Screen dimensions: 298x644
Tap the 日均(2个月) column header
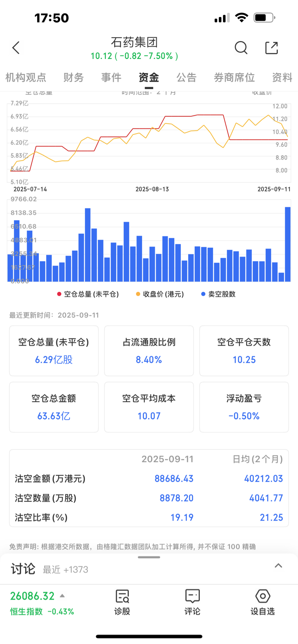point(258,459)
